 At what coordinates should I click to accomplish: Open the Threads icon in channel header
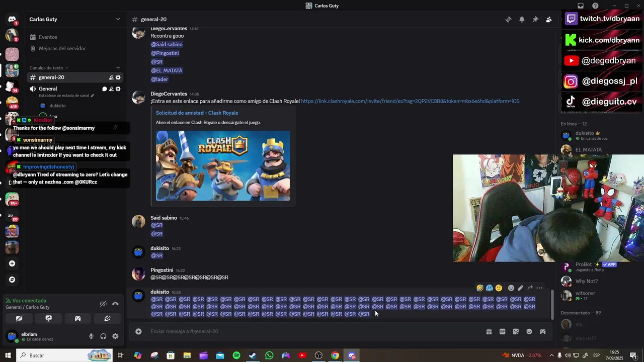[508, 19]
